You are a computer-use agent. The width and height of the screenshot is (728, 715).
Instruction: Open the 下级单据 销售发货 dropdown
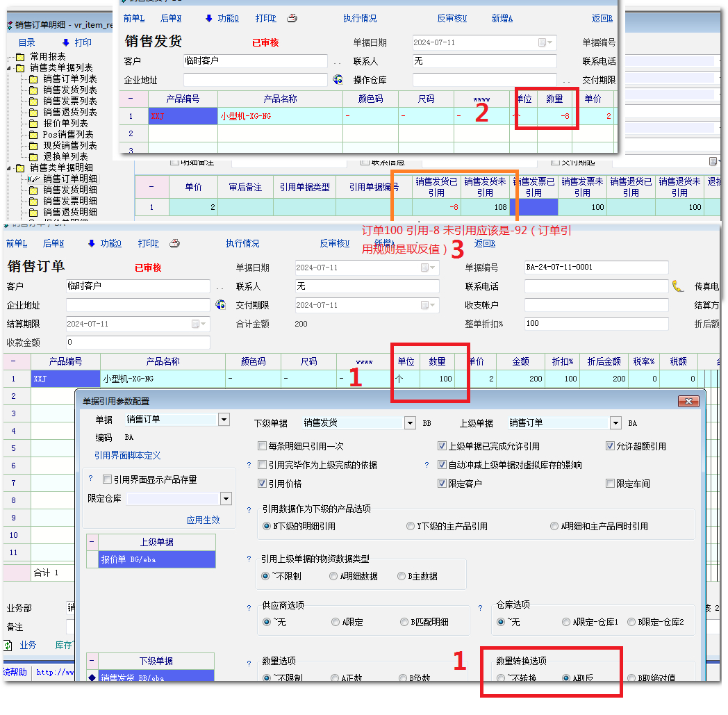(x=410, y=422)
